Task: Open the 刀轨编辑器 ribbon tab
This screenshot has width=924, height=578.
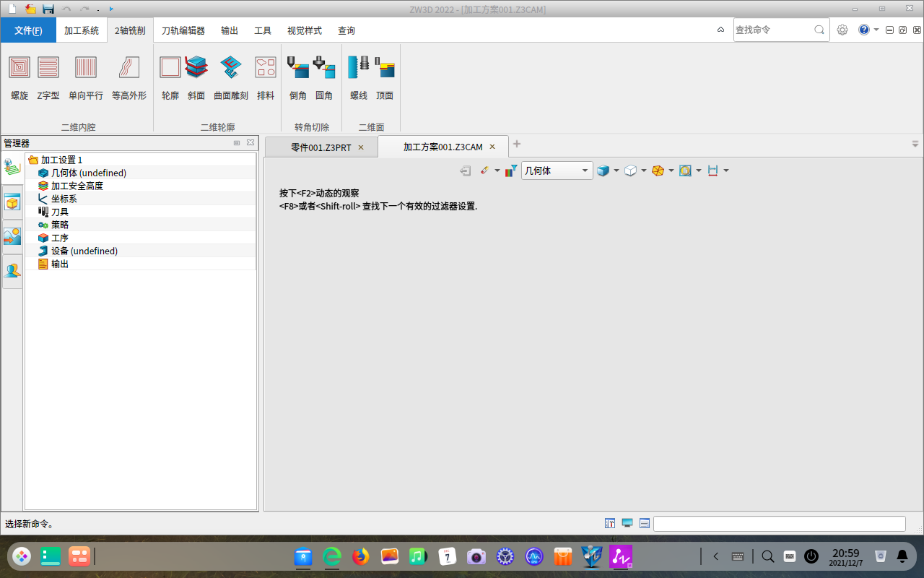Action: tap(183, 30)
